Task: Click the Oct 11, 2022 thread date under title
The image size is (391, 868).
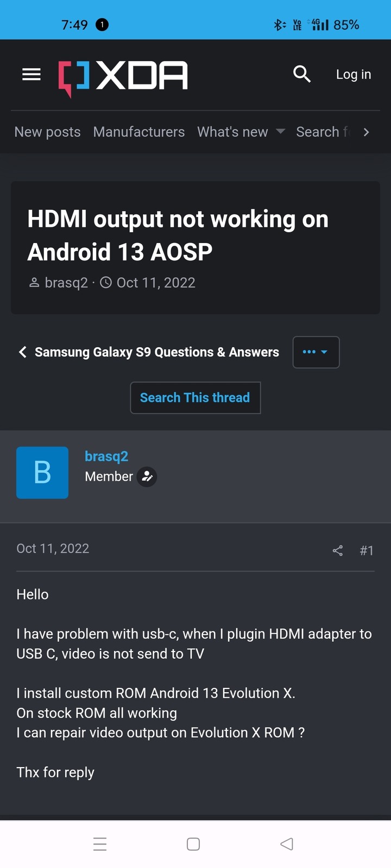Action: (x=156, y=283)
